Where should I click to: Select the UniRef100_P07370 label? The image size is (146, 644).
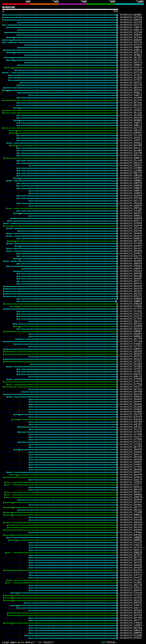(x=131, y=309)
